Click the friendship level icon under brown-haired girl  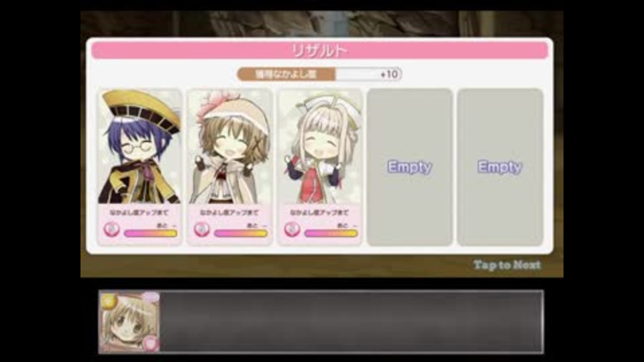201,229
